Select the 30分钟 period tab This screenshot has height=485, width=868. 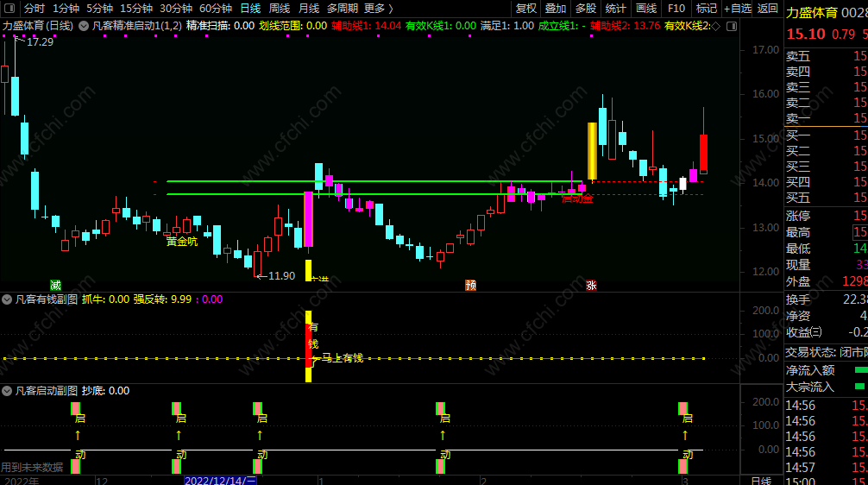pos(176,9)
